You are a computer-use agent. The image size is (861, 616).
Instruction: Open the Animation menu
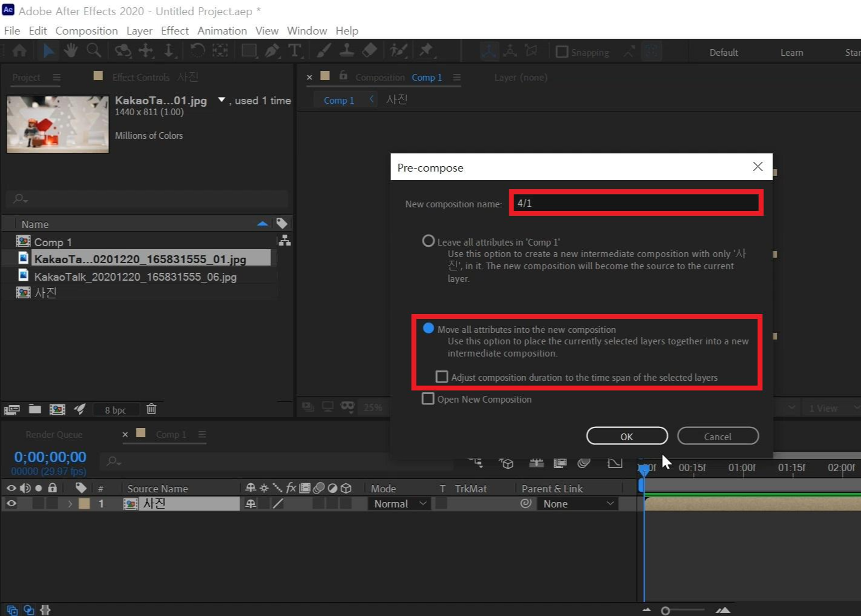point(222,30)
